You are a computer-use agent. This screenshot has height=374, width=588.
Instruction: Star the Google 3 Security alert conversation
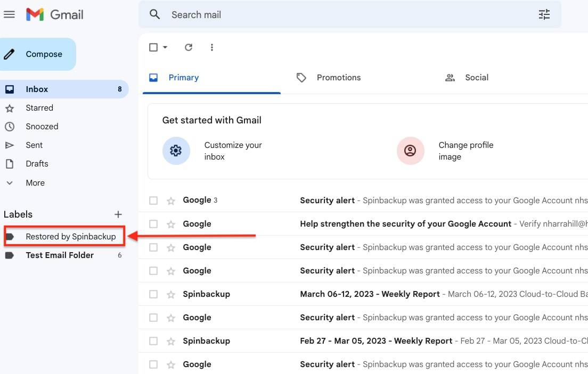pyautogui.click(x=171, y=201)
